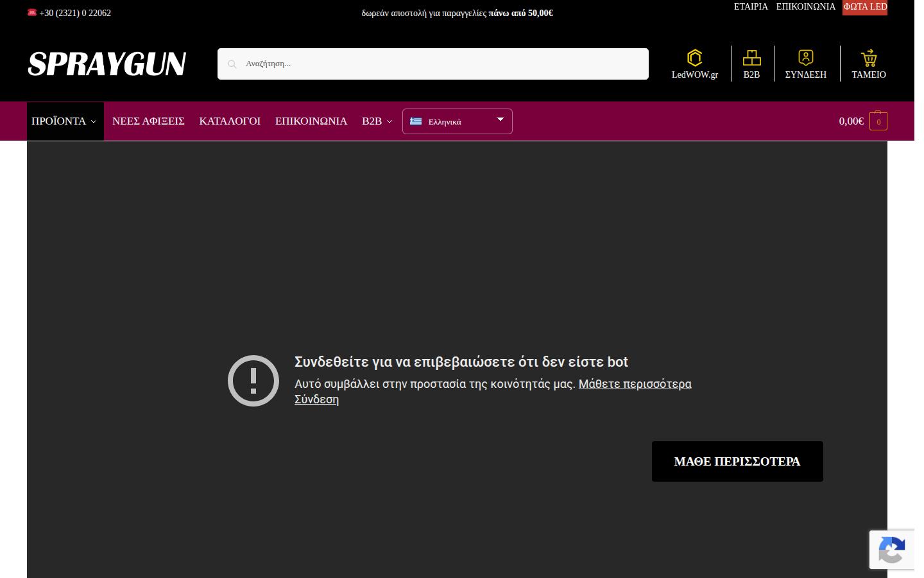
Task: Click the ΜΑΘΕ ΠΕΡΙΣΣΟΤΕΡΑ button
Action: coord(737,461)
